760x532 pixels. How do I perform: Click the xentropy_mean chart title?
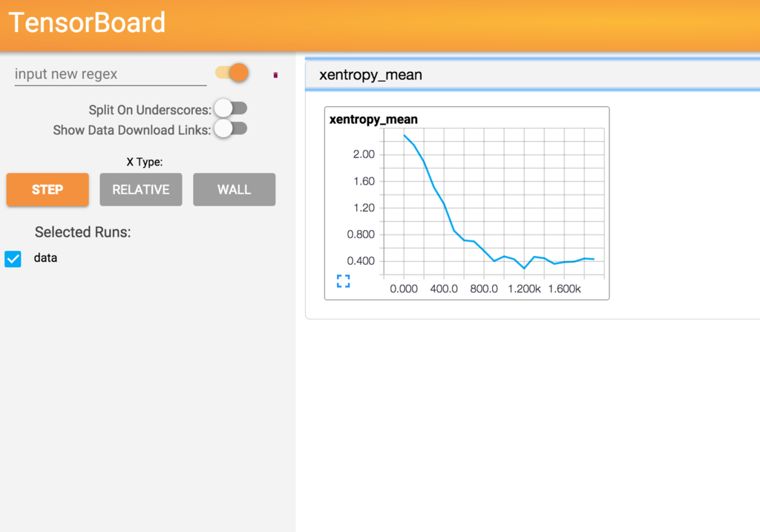(x=373, y=119)
